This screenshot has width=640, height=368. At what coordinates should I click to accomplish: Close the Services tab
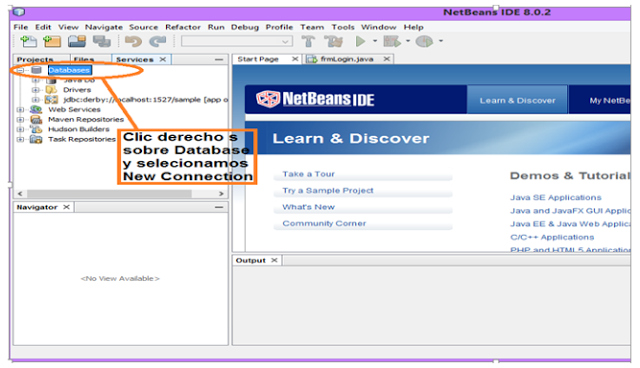pos(162,60)
